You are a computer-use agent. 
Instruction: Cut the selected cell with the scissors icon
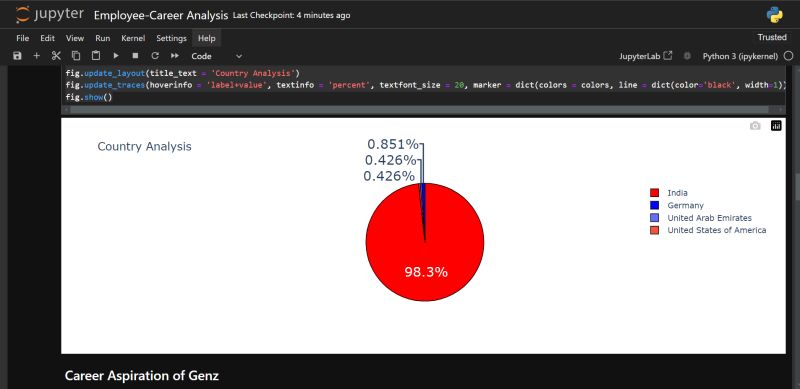pyautogui.click(x=56, y=56)
